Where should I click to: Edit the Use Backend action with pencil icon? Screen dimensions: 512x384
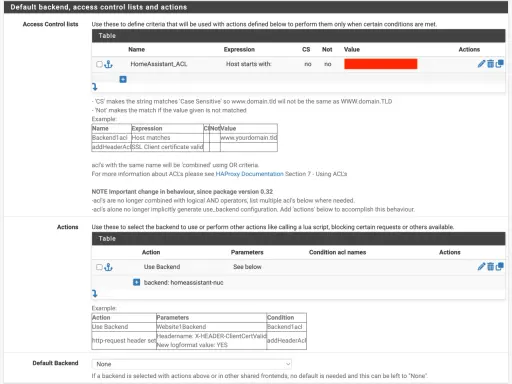(x=481, y=266)
